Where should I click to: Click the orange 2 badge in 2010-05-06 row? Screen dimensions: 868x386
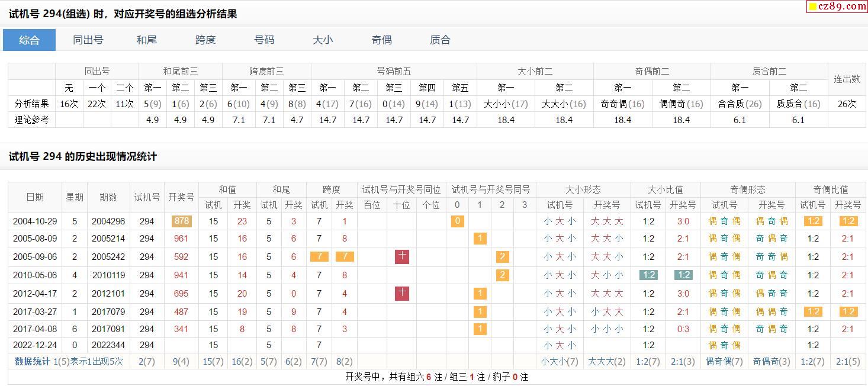coord(502,275)
